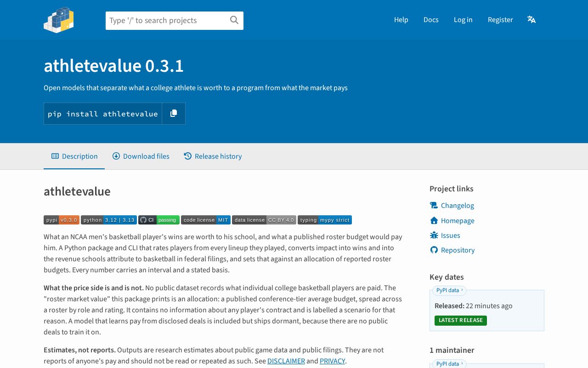The height and width of the screenshot is (368, 588).
Task: Click the data license CC BY 4.0 badge
Action: [264, 220]
